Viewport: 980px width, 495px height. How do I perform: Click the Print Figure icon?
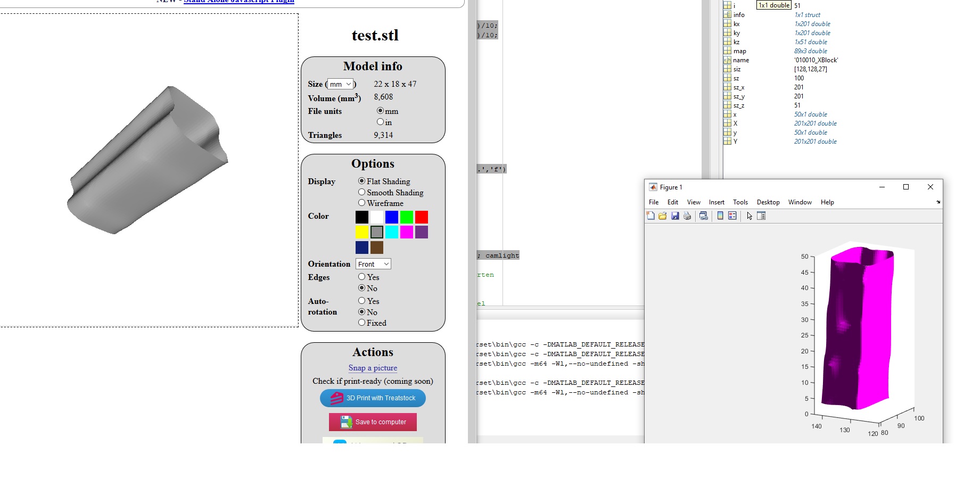coord(687,216)
